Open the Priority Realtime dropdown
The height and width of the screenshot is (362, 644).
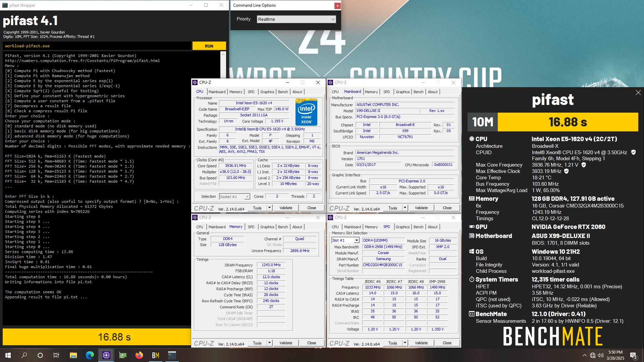[296, 19]
